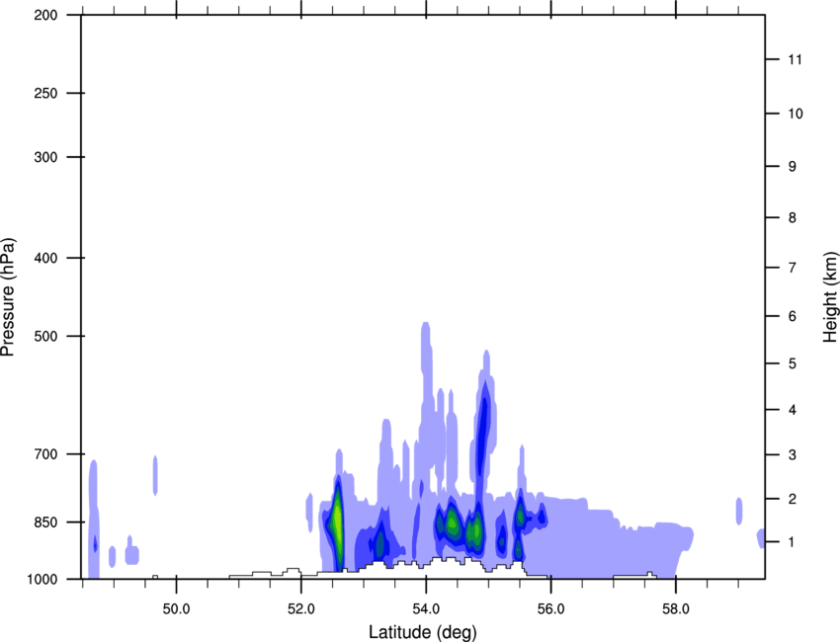This screenshot has height=642, width=840.
Task: Click the 10 km height label
Action: [x=796, y=114]
